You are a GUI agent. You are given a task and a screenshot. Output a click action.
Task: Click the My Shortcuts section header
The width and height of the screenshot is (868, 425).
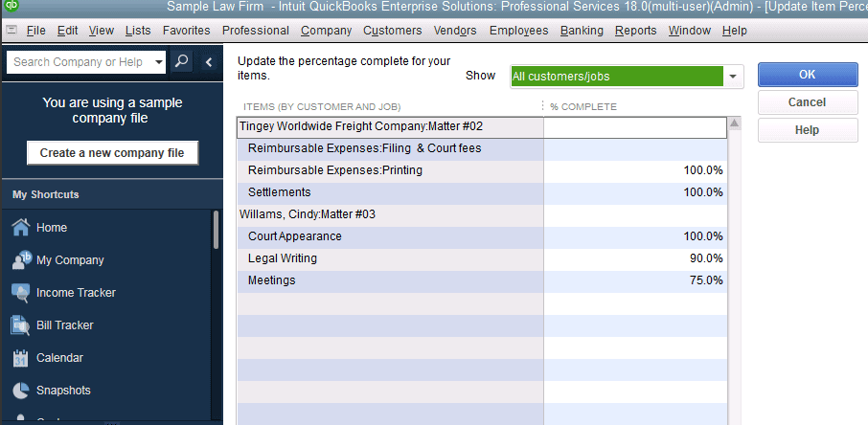click(x=112, y=195)
